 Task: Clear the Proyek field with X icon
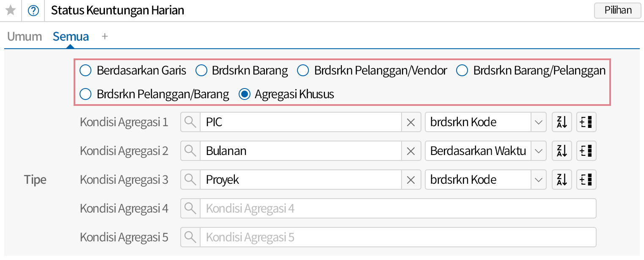410,180
